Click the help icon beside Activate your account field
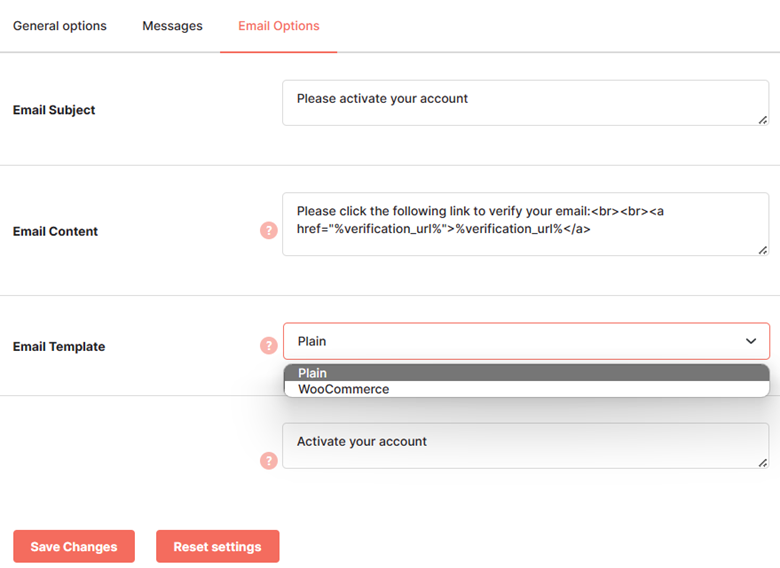Image resolution: width=780 pixels, height=568 pixels. (x=269, y=461)
